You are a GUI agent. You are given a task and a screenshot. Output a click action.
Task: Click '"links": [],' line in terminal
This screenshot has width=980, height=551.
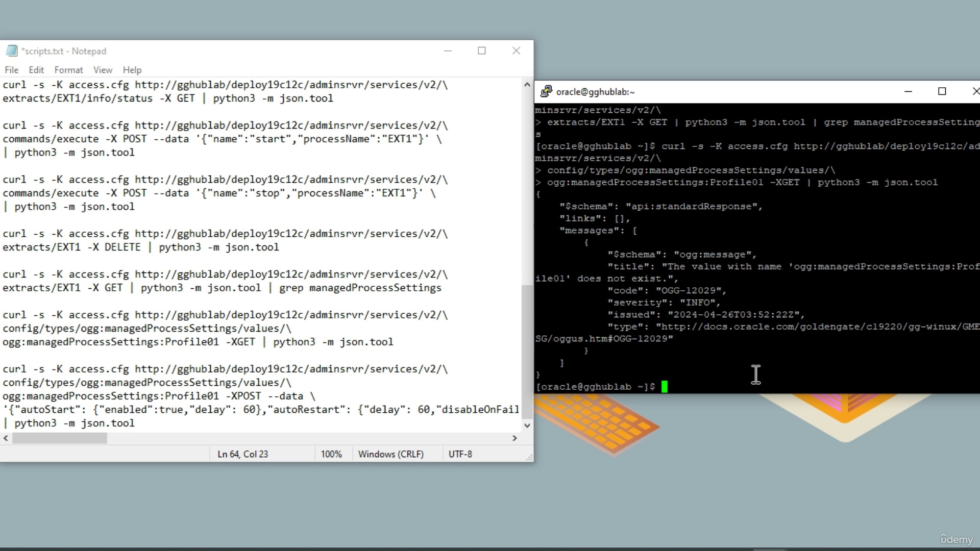tap(595, 218)
